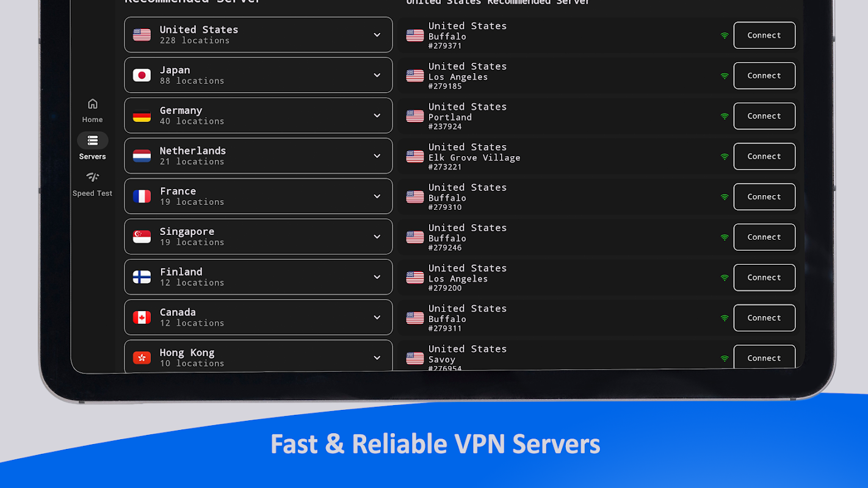Click the signal icon for Portland #237924
This screenshot has width=868, height=488.
click(x=725, y=117)
